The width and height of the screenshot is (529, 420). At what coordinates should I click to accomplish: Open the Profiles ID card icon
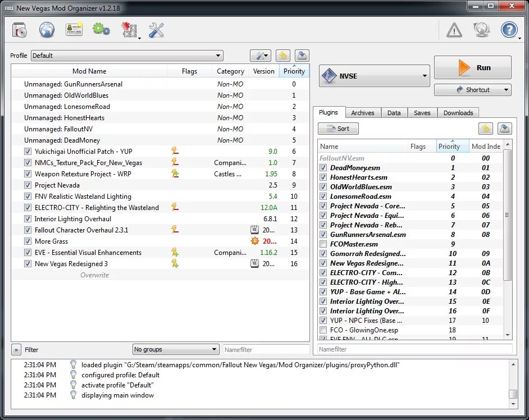[x=74, y=30]
